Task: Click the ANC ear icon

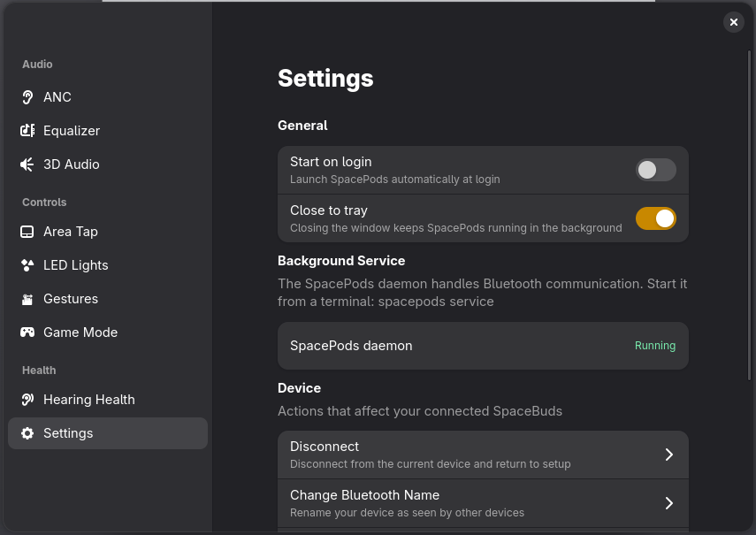Action: (x=27, y=97)
